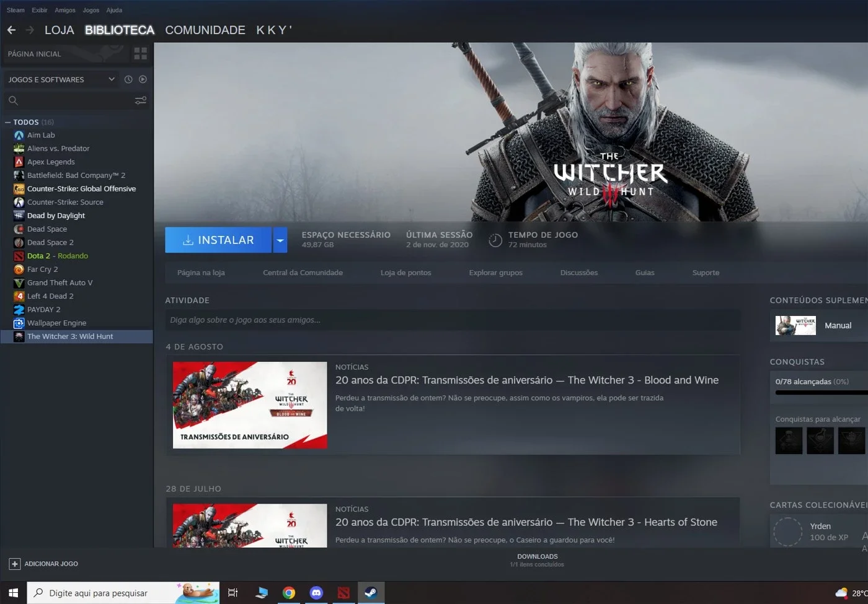Open Hearts of Stone news thumbnail
The width and height of the screenshot is (868, 604).
pyautogui.click(x=250, y=525)
